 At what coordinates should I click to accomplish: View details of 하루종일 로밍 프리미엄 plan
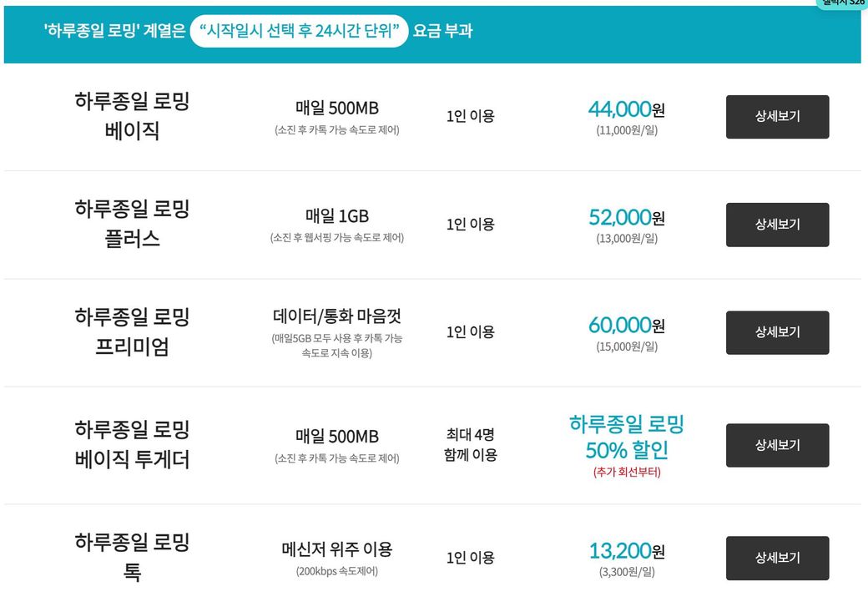click(777, 332)
